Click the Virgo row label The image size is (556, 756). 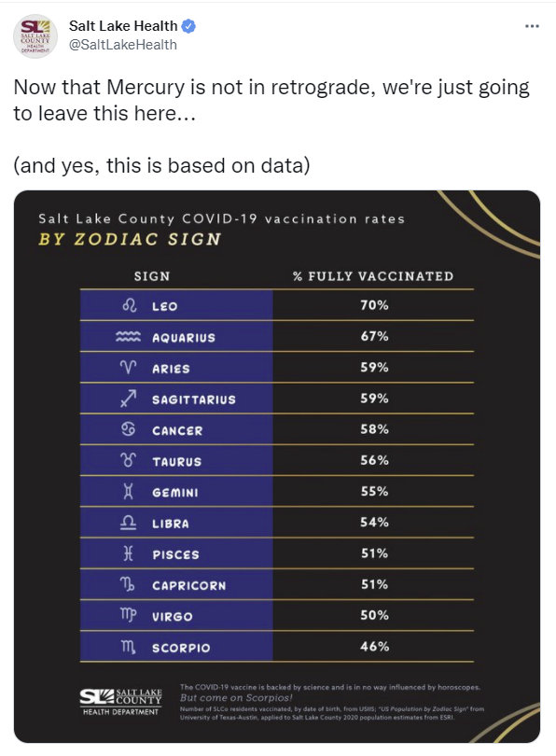point(173,616)
